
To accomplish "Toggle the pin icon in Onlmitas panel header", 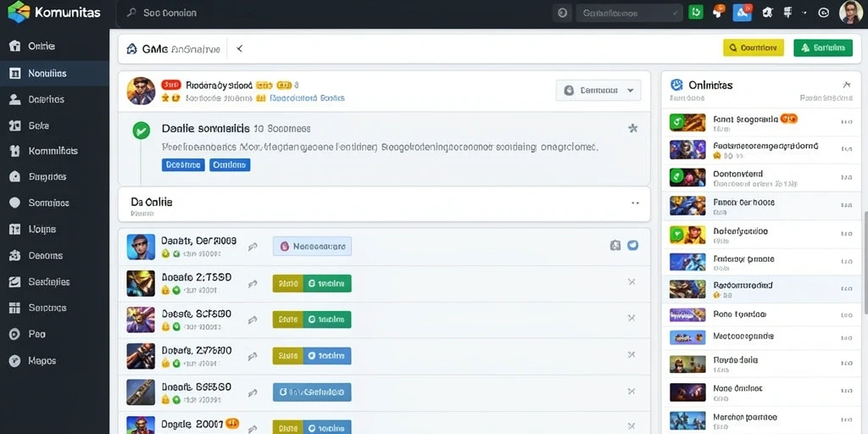I will tap(847, 85).
